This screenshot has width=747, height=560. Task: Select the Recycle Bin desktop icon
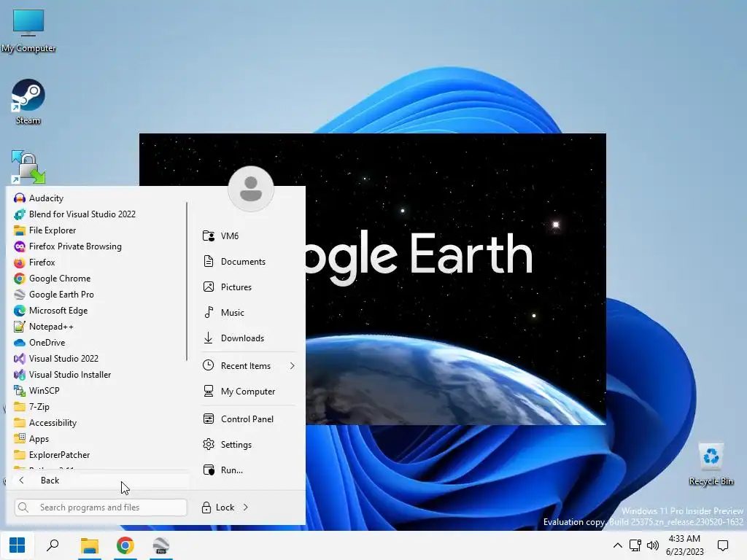711,464
